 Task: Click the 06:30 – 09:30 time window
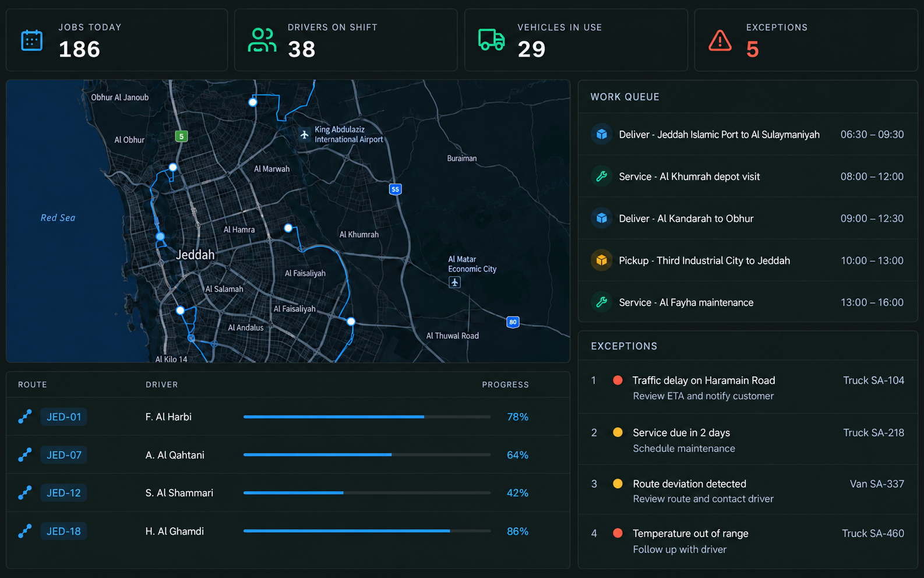pos(872,135)
